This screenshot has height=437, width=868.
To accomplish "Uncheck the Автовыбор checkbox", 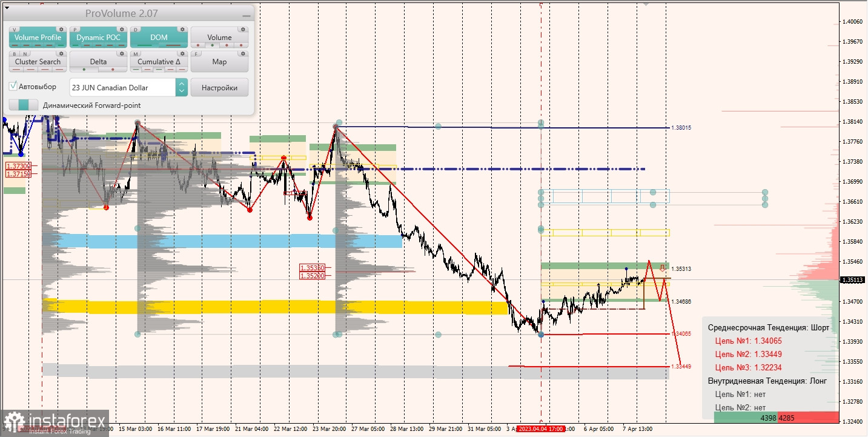I will tap(13, 87).
